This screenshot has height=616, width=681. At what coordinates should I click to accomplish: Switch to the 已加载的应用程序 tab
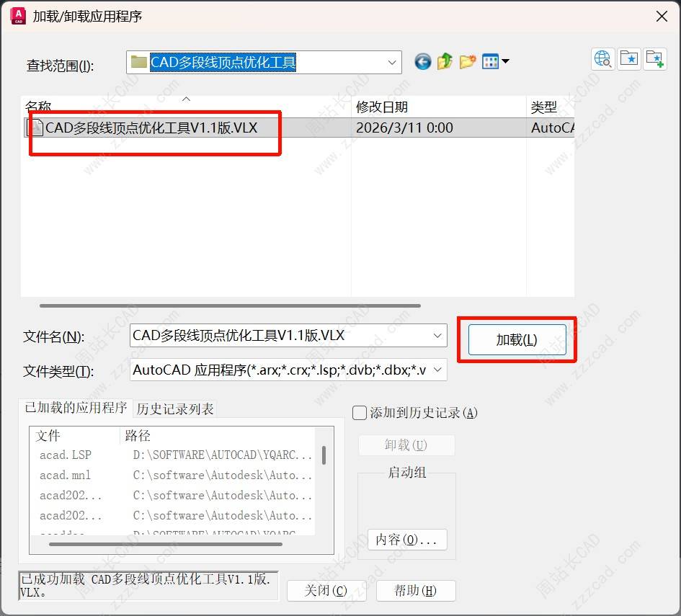tap(76, 408)
